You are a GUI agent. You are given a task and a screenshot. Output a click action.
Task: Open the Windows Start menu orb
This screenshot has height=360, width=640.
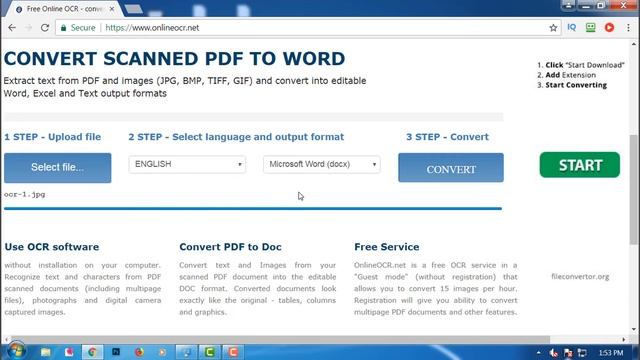point(16,351)
